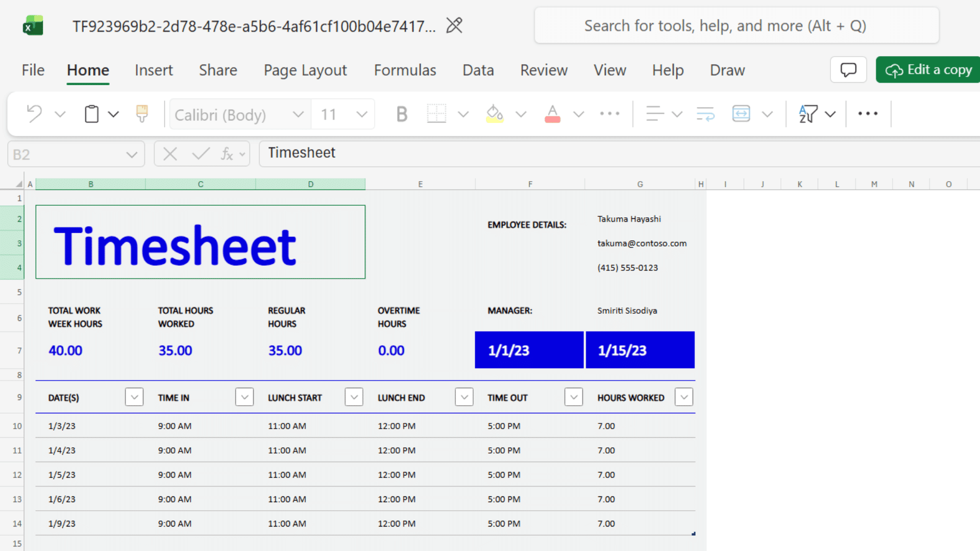Switch to the Formulas tab
980x551 pixels.
click(x=405, y=70)
